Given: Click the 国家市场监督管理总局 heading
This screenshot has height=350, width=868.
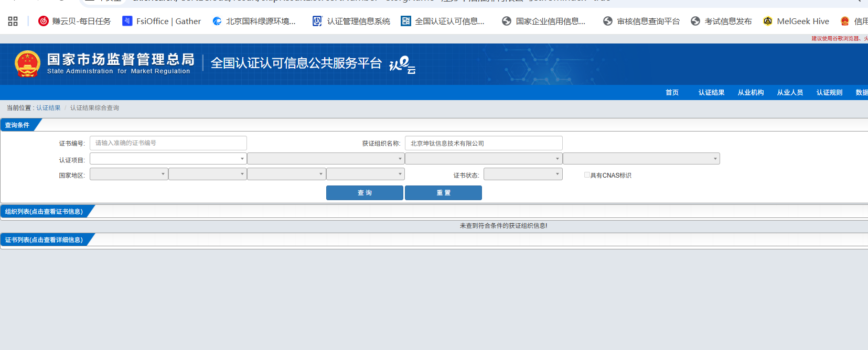Looking at the screenshot, I should [x=121, y=60].
